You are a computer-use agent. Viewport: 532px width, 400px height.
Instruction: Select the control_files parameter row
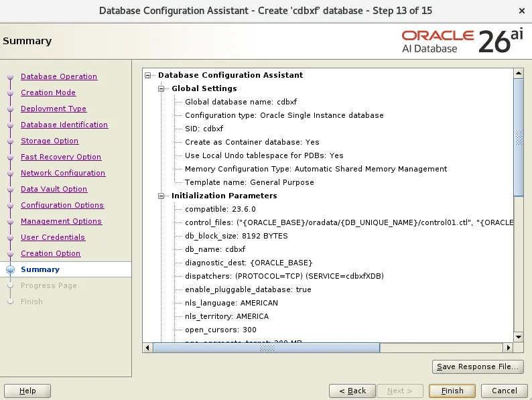[349, 222]
